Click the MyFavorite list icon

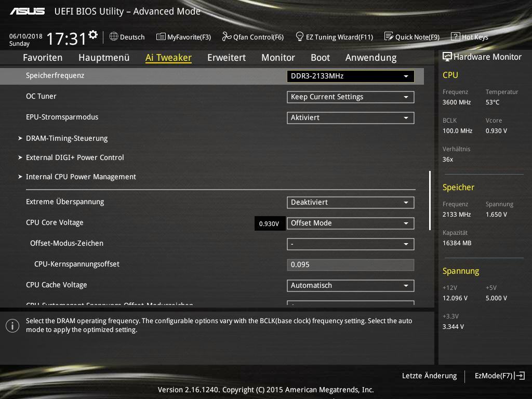(x=161, y=37)
